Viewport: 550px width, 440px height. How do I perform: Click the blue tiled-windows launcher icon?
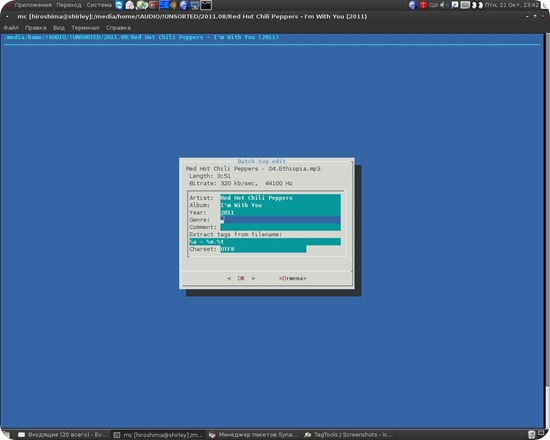163,5
